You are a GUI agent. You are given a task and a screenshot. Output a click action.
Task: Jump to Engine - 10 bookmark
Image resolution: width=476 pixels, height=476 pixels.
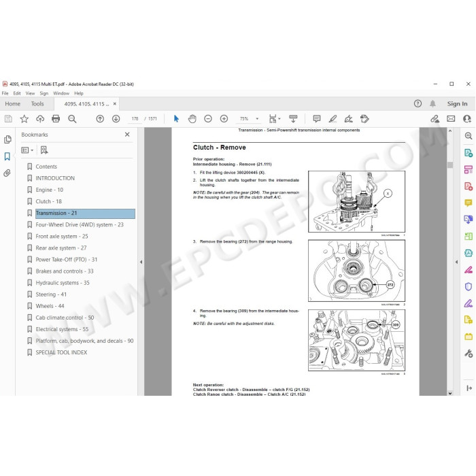click(x=49, y=190)
